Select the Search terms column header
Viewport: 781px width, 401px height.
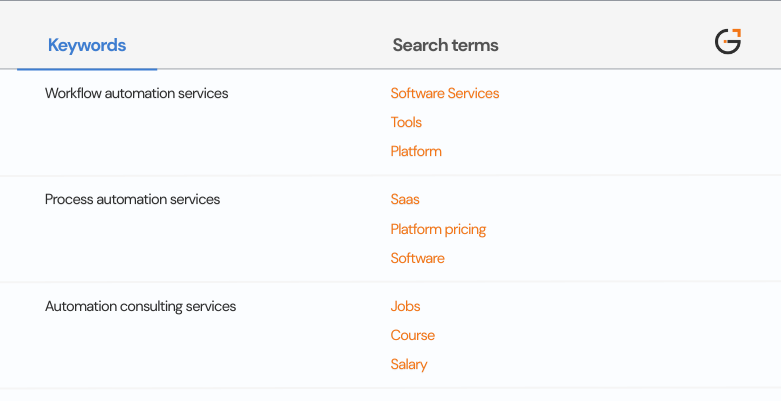click(x=445, y=45)
